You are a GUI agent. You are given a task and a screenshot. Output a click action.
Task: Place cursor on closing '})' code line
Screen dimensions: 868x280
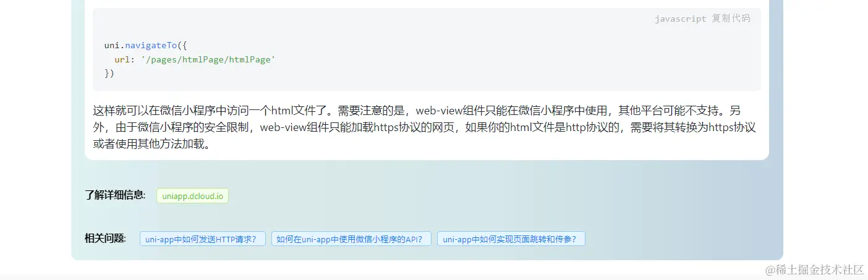pyautogui.click(x=109, y=73)
